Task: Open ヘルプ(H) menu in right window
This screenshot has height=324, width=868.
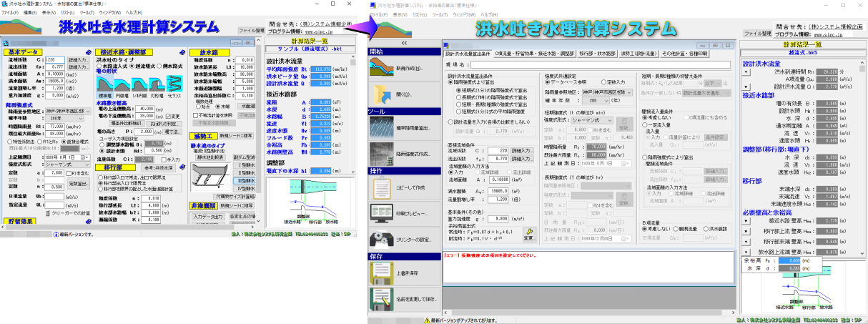Action: (489, 14)
